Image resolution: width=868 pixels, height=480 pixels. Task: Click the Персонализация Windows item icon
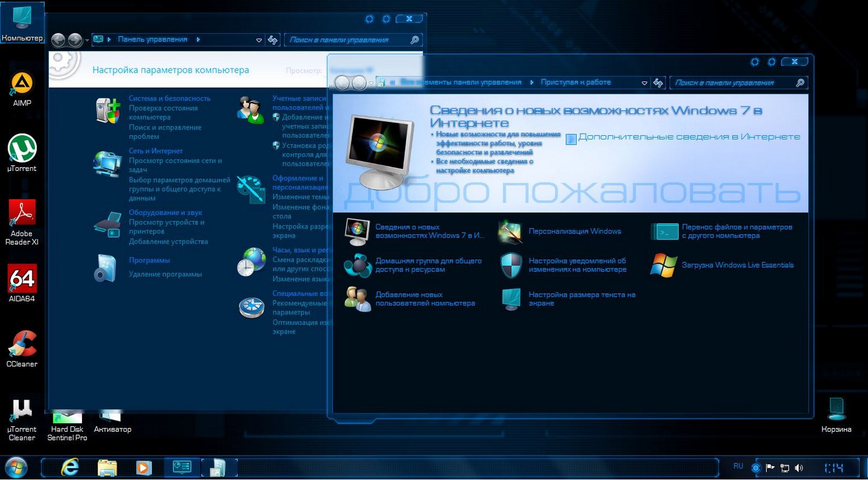(x=510, y=231)
